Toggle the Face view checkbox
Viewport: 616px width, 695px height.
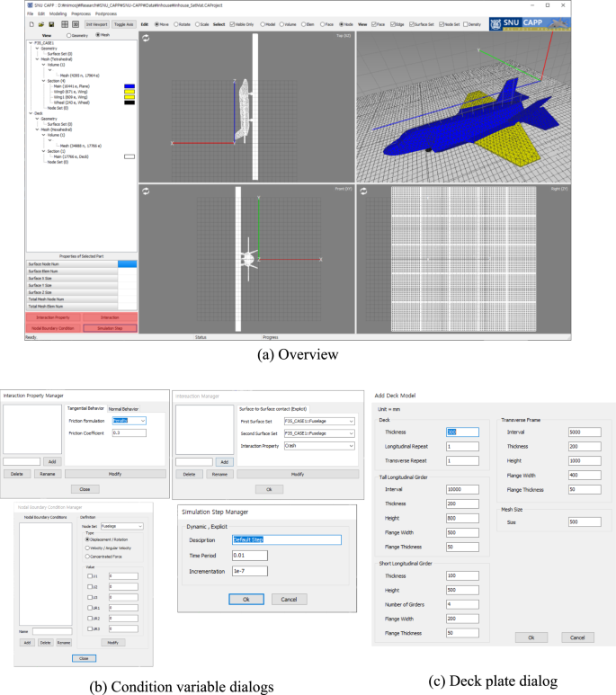[x=374, y=24]
